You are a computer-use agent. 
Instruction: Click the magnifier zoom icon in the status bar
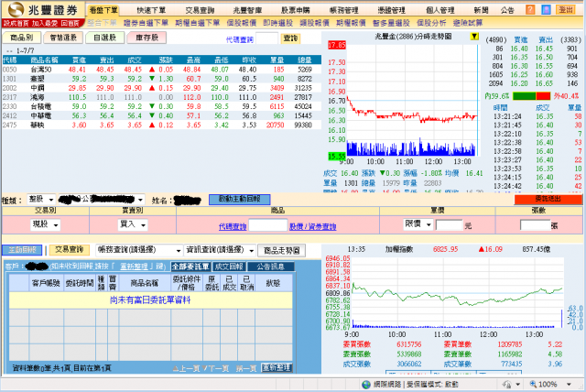(533, 384)
